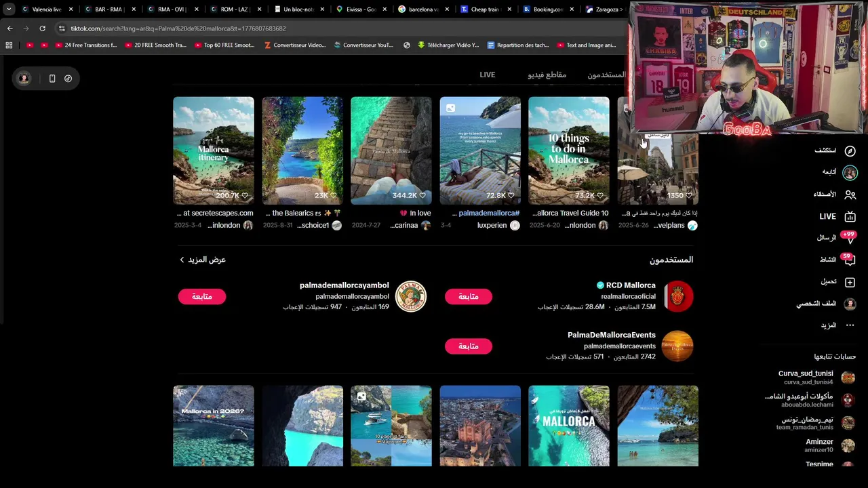Open 'Top 60 FREE Smoot...' bookmark
Viewport: 868px width, 488px height.
click(224, 45)
